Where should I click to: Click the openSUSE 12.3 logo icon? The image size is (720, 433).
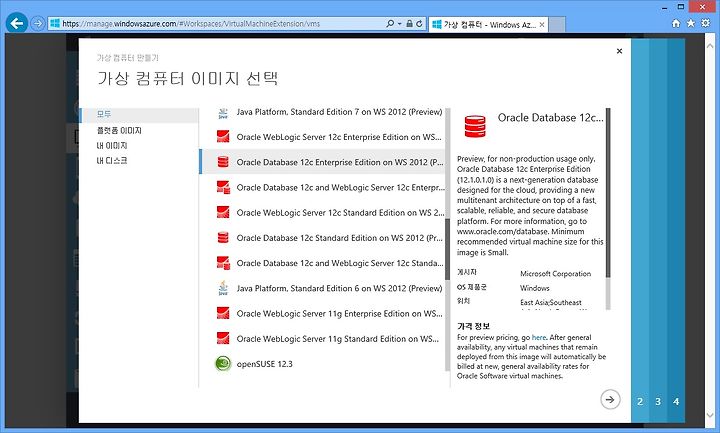click(223, 364)
